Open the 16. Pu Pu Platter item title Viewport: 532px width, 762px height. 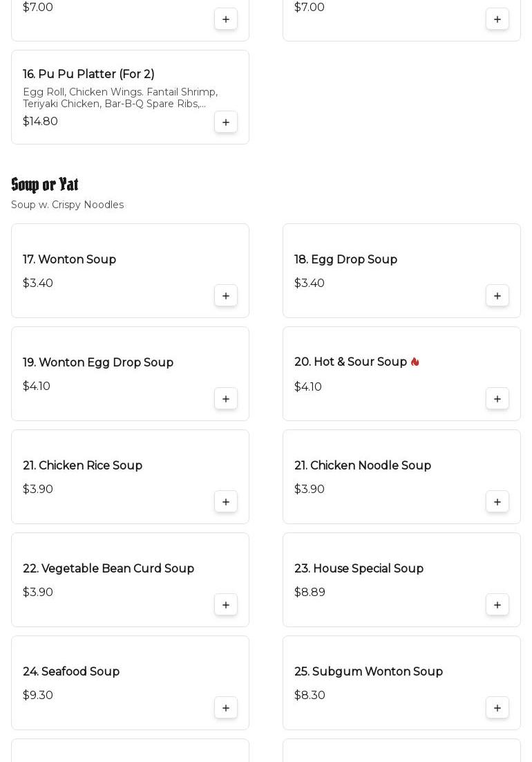point(88,74)
